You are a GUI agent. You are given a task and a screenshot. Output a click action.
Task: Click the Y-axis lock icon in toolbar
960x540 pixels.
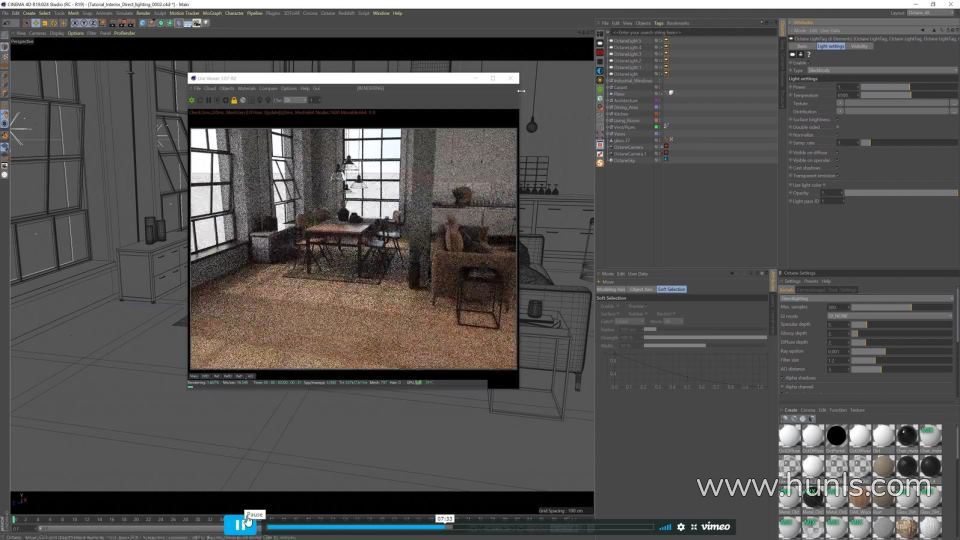(x=84, y=23)
